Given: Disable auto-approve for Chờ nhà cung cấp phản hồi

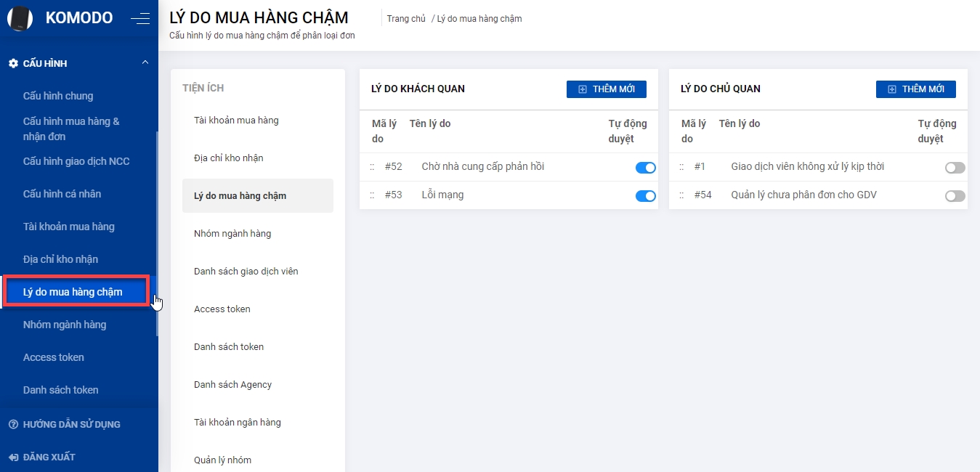Looking at the screenshot, I should point(645,168).
